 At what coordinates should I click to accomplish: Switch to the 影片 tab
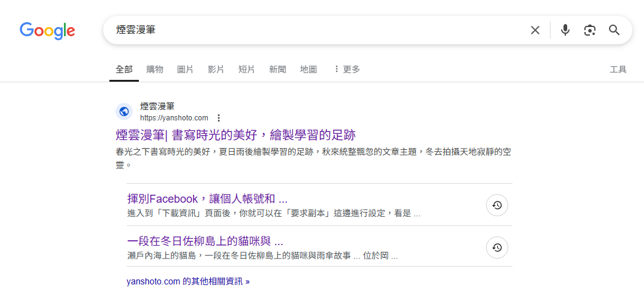pos(216,69)
